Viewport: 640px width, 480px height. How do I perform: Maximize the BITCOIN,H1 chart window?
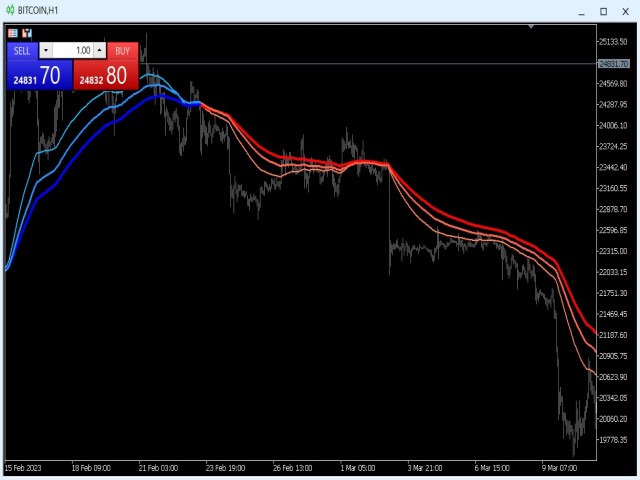[x=604, y=11]
